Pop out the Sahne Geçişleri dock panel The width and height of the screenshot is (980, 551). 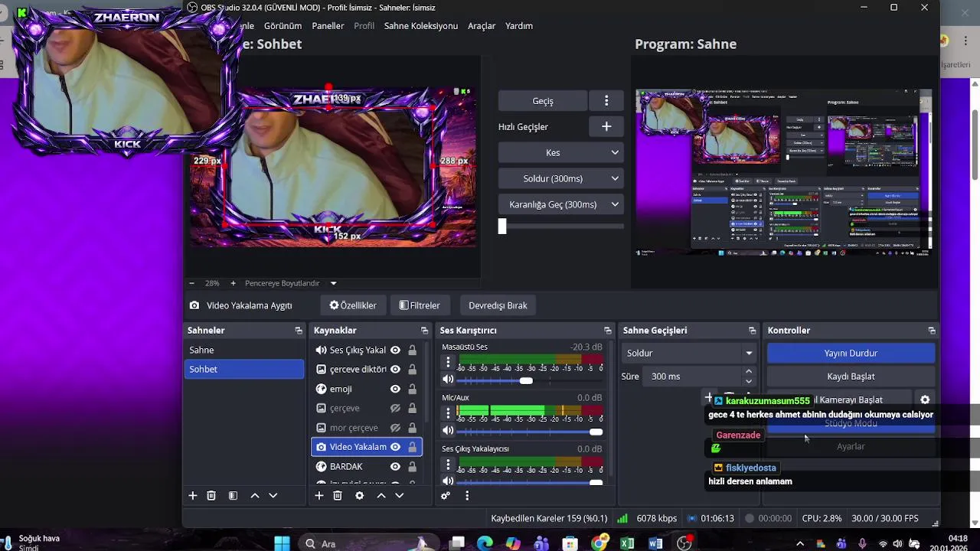point(753,331)
